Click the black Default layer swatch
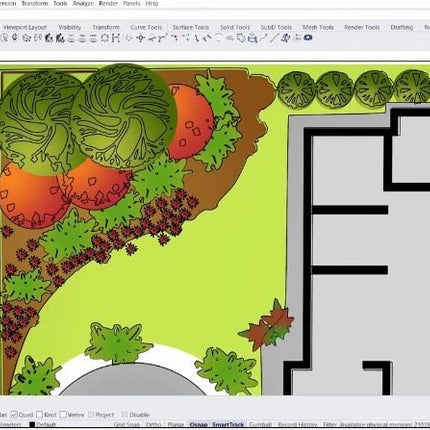The image size is (430, 430). tap(32, 425)
